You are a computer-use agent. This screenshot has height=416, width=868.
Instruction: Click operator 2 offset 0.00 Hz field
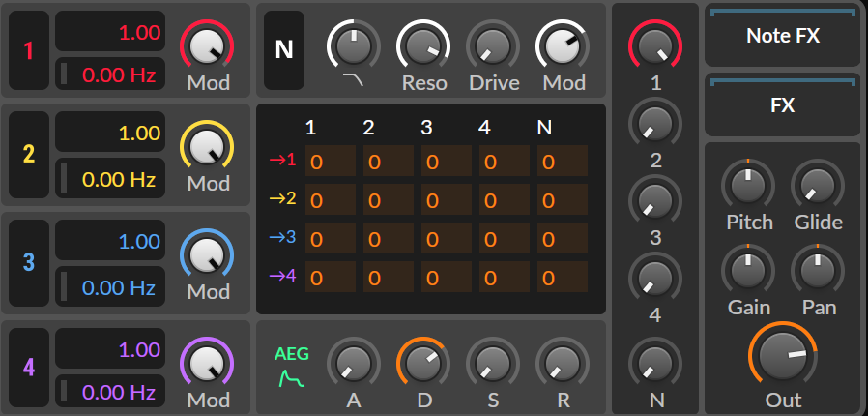point(110,178)
